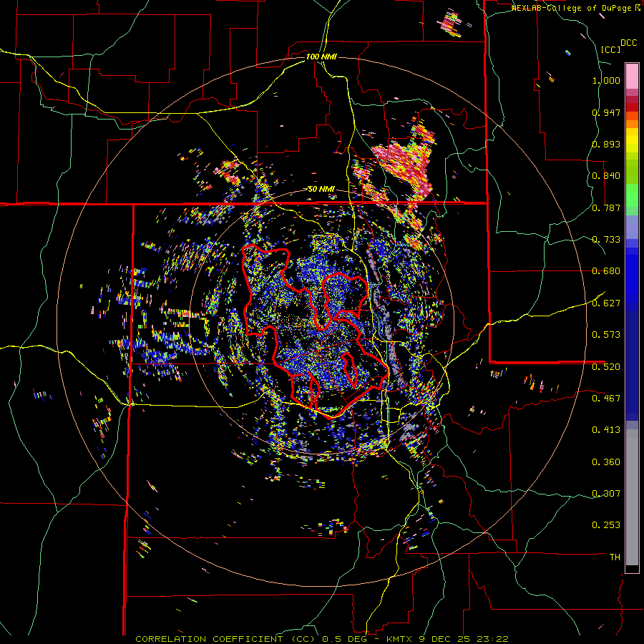Image resolution: width=644 pixels, height=644 pixels.
Task: Click the bright green segment of color bar
Action: tap(632, 195)
